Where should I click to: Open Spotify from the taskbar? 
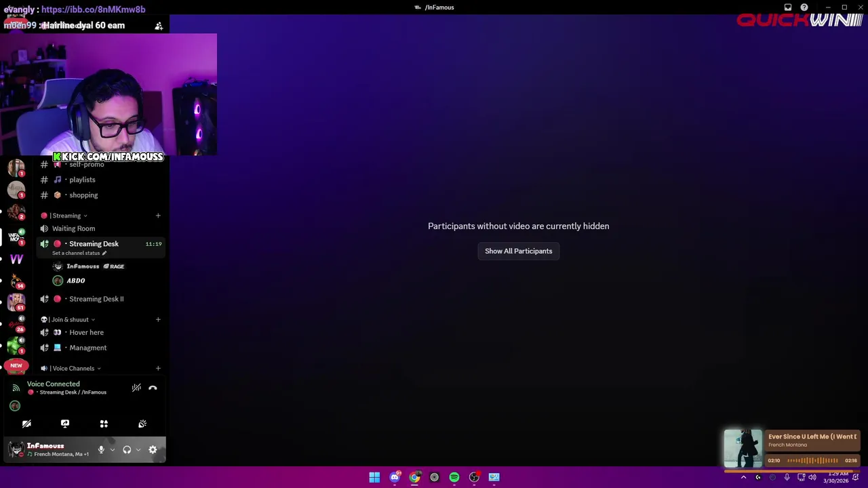(x=454, y=477)
